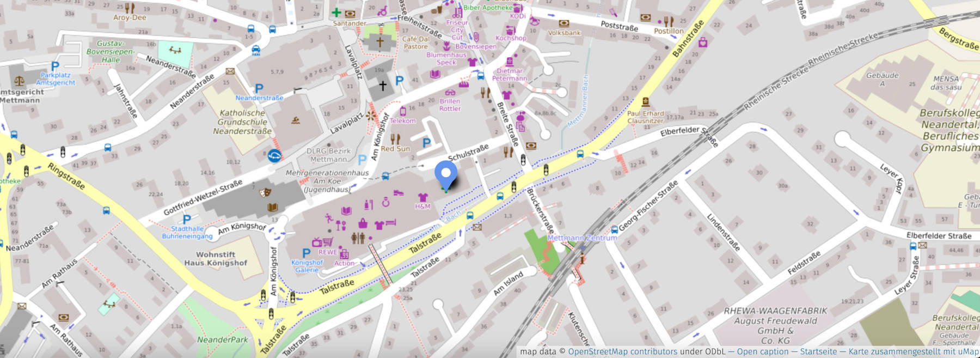Click the Gustav-Bovensiepen-Halle label
The height and width of the screenshot is (358, 980).
coord(111,52)
